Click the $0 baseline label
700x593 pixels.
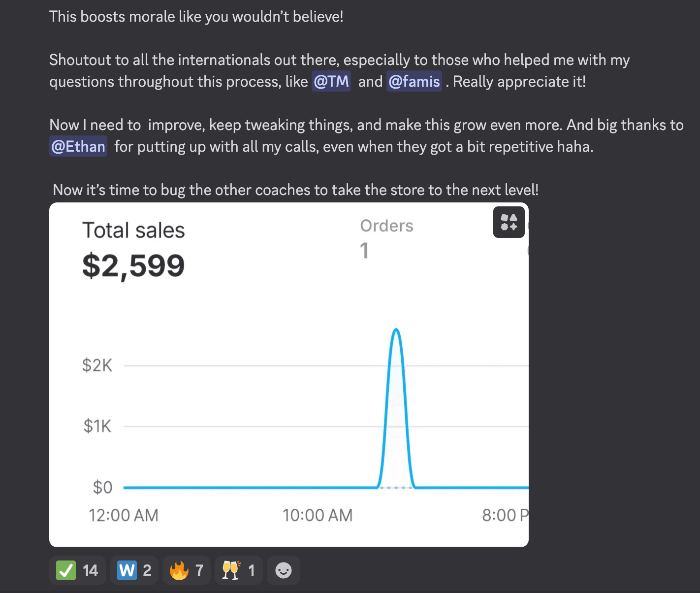(x=102, y=487)
